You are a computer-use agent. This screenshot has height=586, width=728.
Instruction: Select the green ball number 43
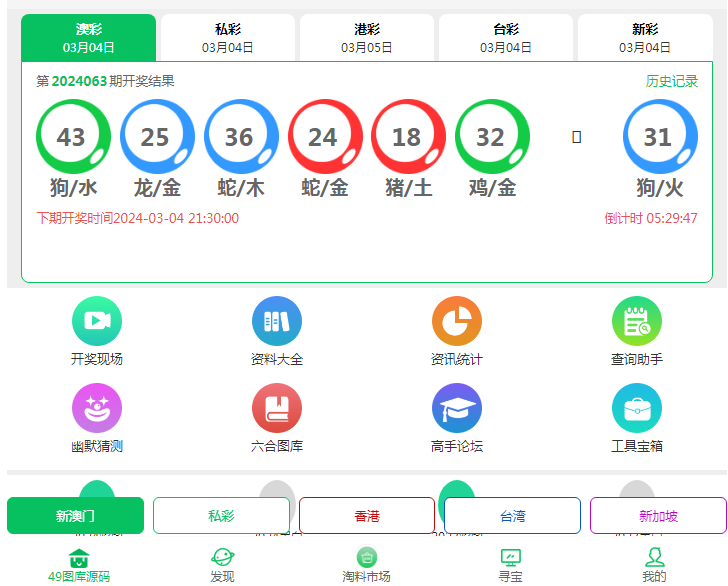[x=73, y=137]
